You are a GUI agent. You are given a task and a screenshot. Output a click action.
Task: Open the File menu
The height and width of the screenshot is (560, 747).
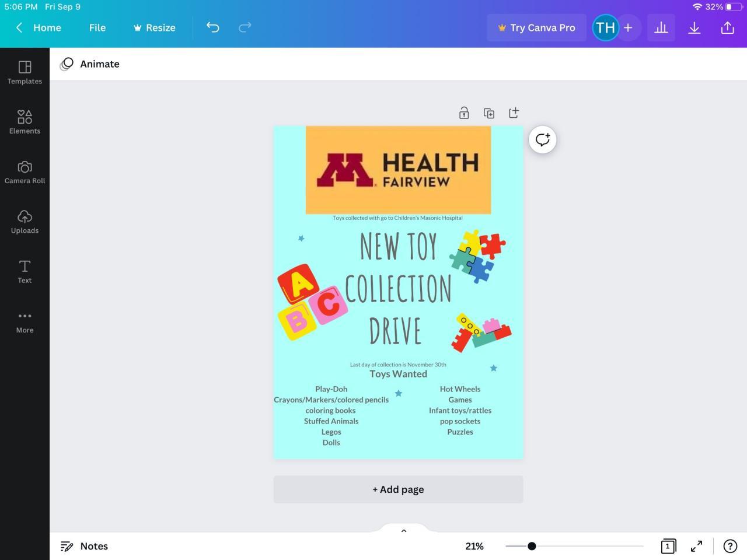coord(97,27)
